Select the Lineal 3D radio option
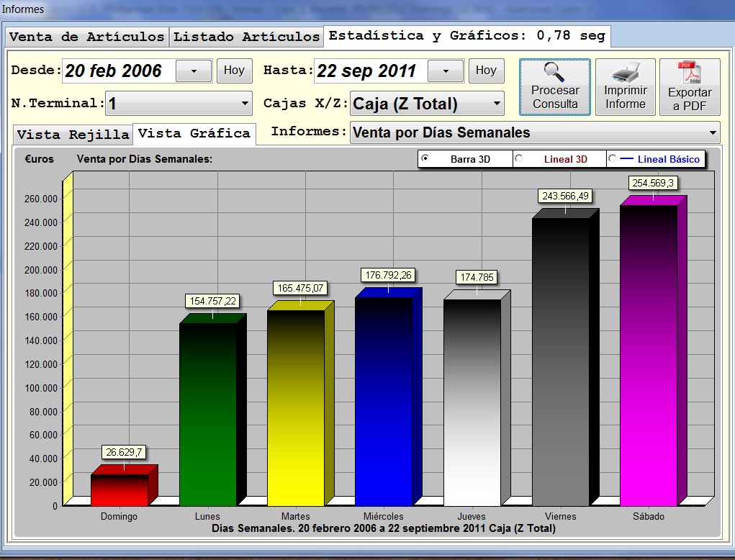This screenshot has height=560, width=735. point(518,158)
